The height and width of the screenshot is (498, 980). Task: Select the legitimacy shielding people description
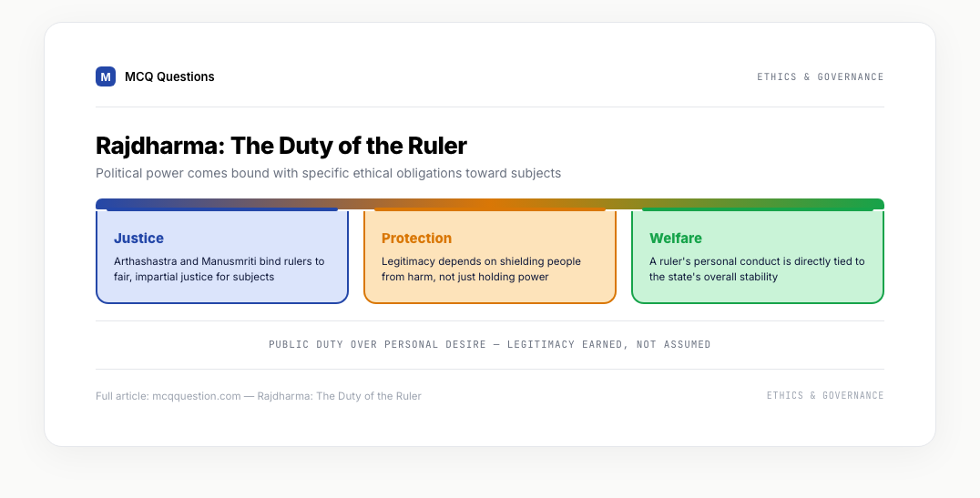481,269
